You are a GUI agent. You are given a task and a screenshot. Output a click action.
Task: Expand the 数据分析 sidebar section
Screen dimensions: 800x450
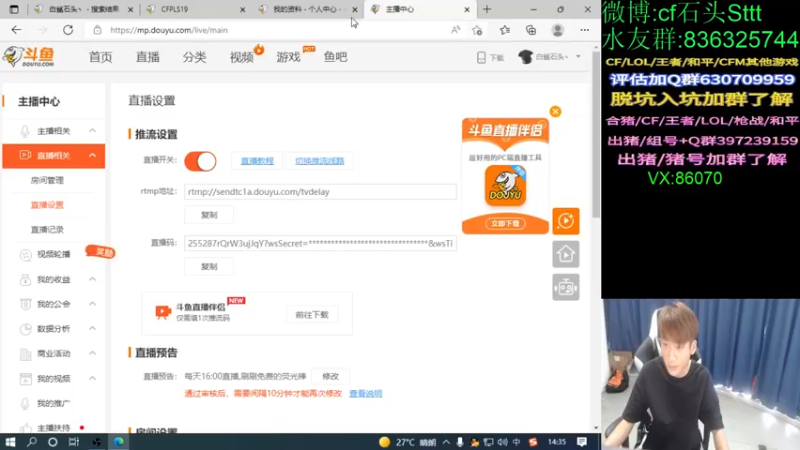[x=92, y=328]
